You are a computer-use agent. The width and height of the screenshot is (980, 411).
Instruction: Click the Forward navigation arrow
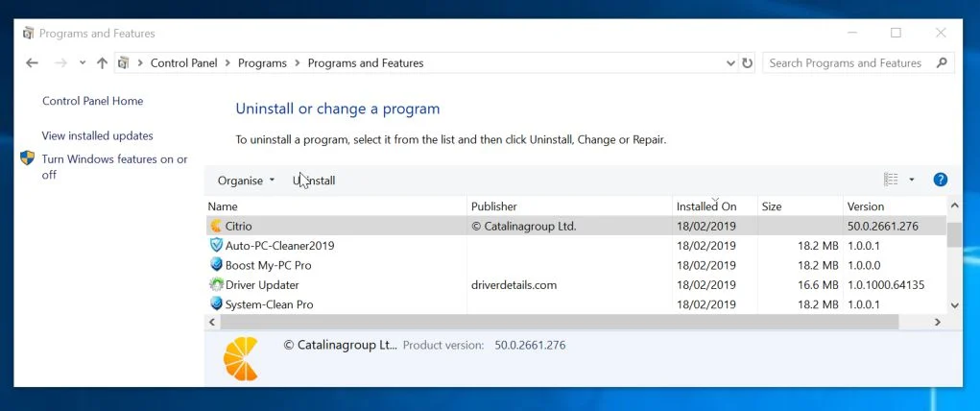60,63
